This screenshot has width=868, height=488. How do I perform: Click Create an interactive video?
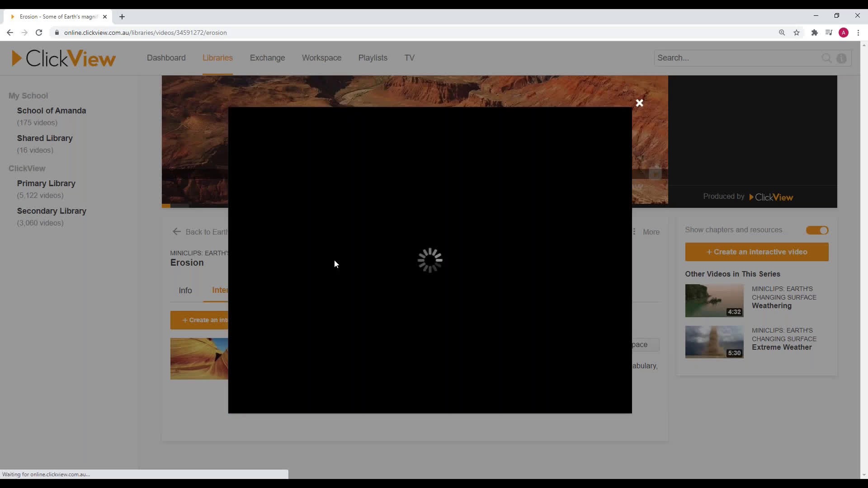click(x=755, y=252)
